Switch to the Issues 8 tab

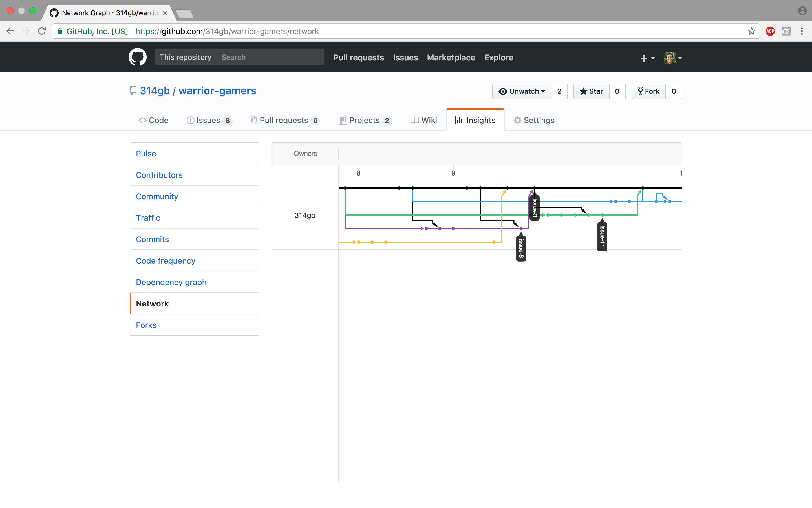coord(209,120)
